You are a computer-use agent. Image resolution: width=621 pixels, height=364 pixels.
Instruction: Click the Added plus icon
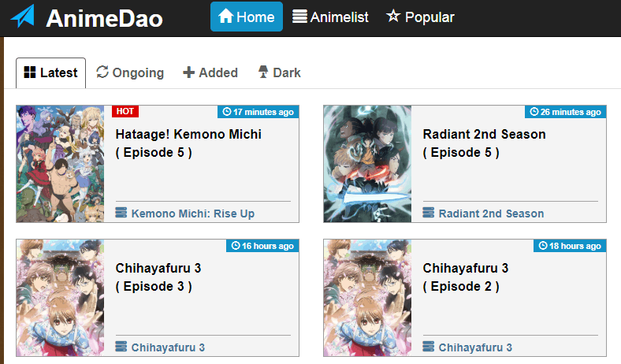coord(188,72)
